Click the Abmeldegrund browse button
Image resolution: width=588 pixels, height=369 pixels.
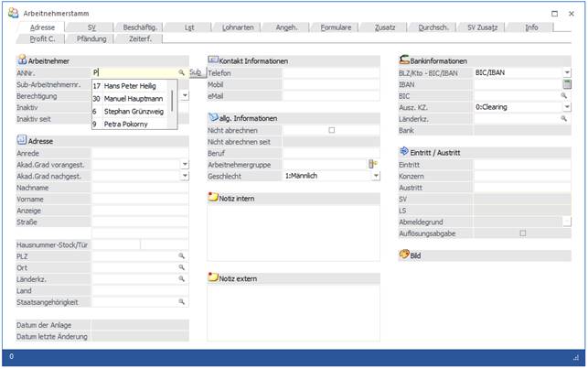[567, 222]
